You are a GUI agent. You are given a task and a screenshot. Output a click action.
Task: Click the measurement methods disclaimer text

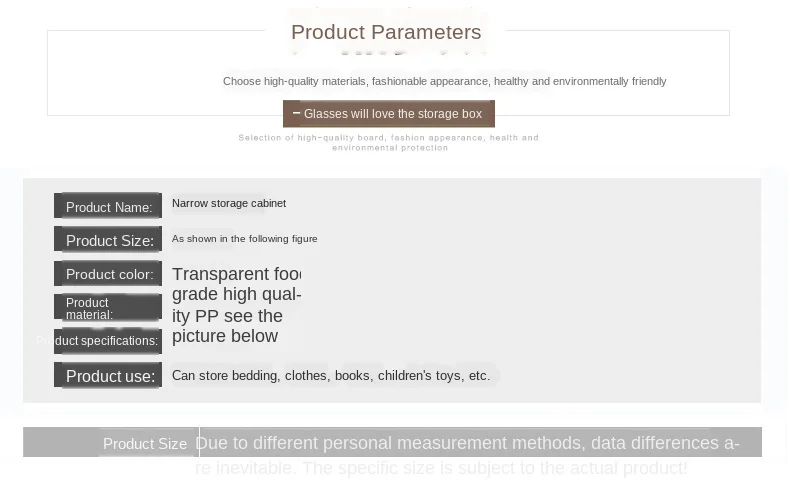tap(467, 443)
